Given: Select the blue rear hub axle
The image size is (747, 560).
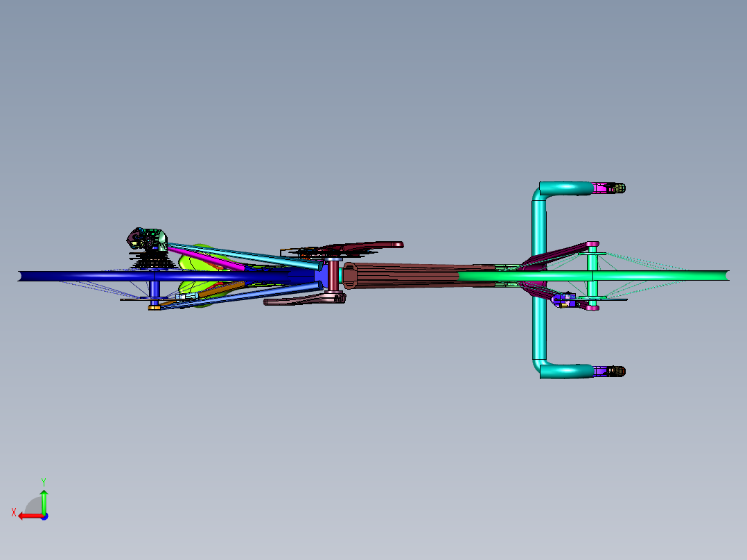Looking at the screenshot, I should [155, 290].
